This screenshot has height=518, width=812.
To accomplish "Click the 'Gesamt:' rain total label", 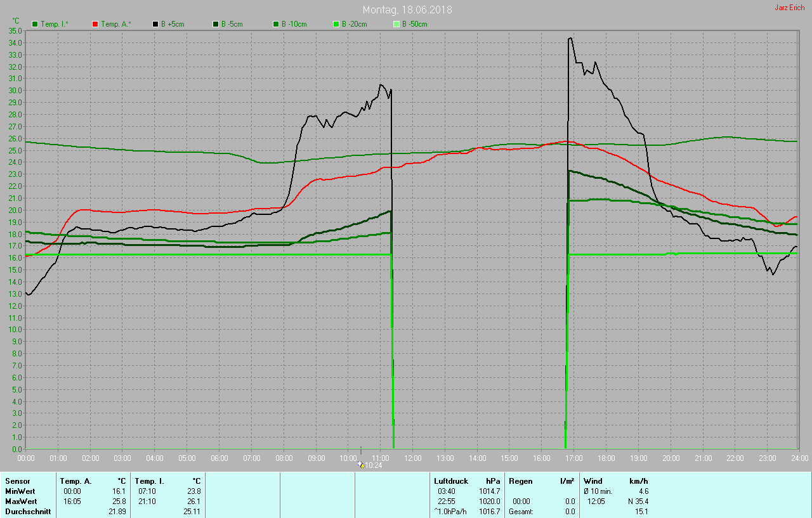I will [x=521, y=512].
